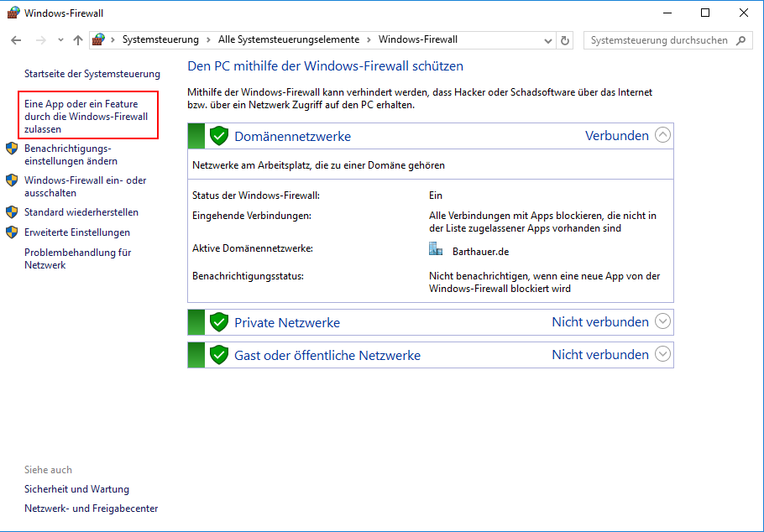Maximize the Windows-Firewall window
This screenshot has height=532, width=764.
point(705,13)
